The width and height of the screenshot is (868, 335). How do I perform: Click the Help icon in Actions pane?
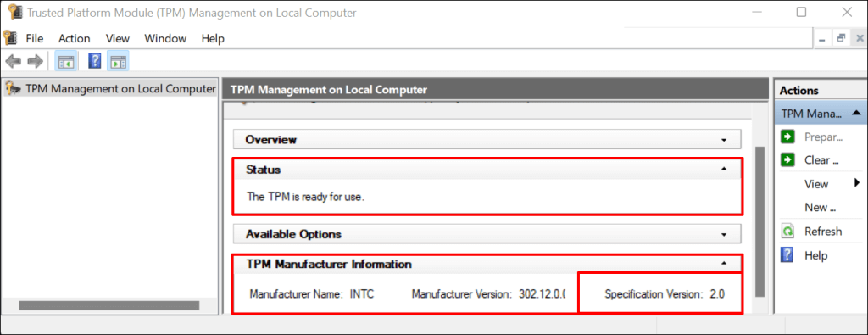[787, 255]
